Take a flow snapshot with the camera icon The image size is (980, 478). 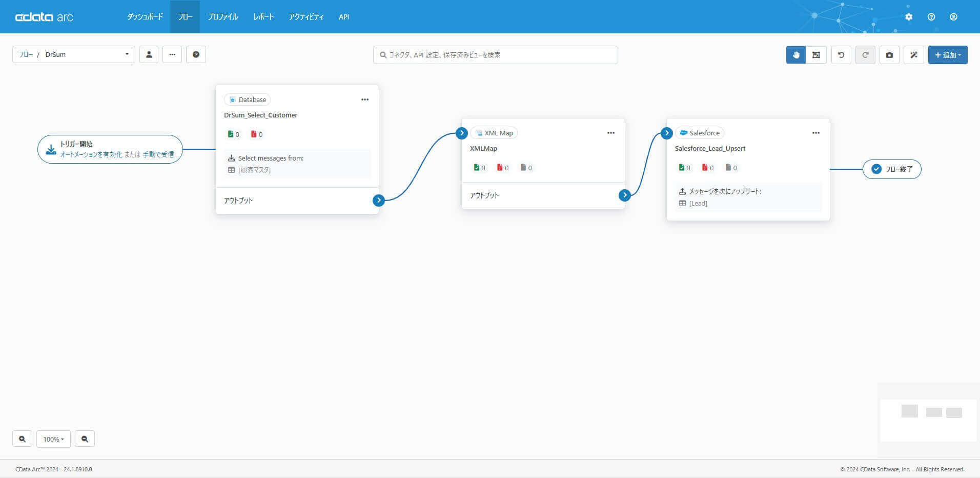click(889, 54)
